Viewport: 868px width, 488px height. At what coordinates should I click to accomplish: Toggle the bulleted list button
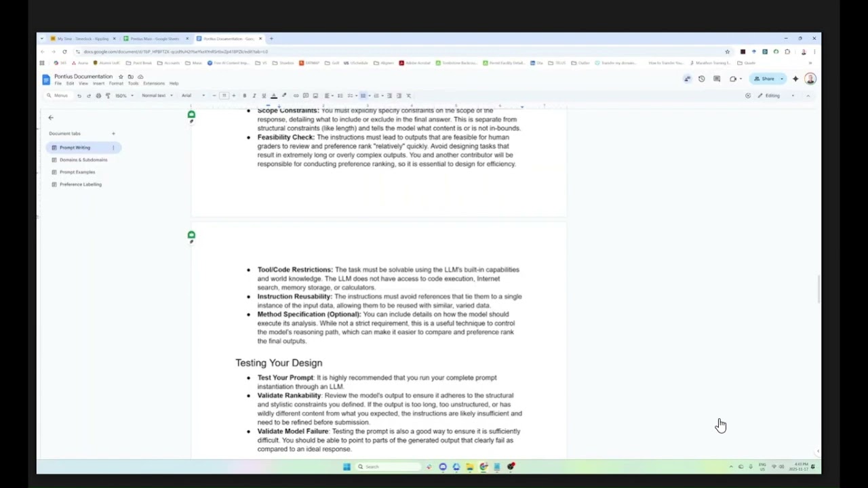pos(363,96)
